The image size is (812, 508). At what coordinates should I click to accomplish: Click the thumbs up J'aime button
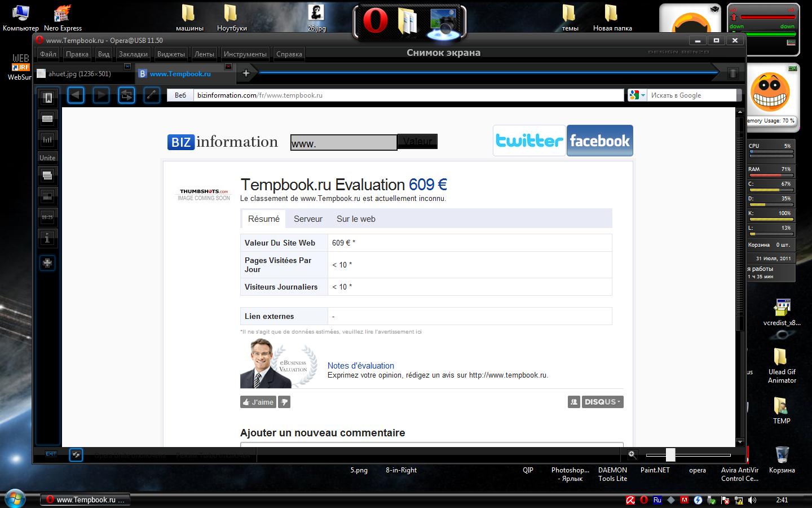pos(258,402)
